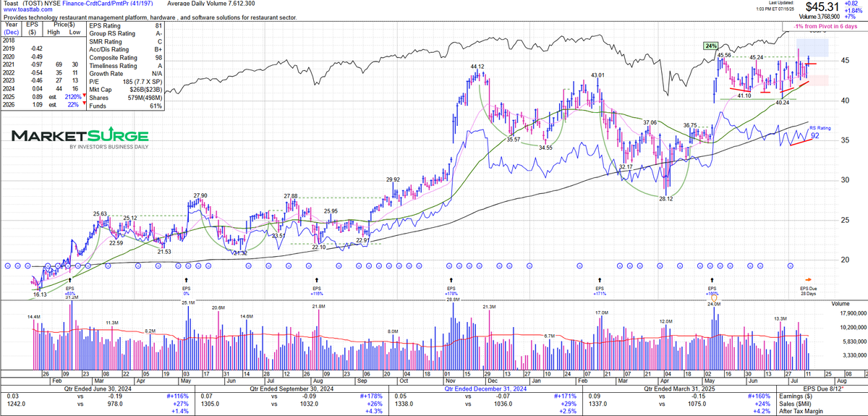This screenshot has width=868, height=416.
Task: Select the Timeliness Rating A row
Action: [x=127, y=66]
